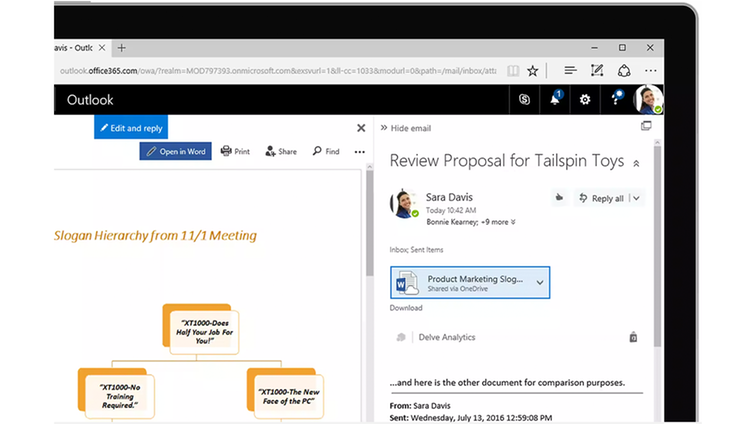Click the Outlook app title
Viewport: 750px width, 424px height.
point(90,100)
